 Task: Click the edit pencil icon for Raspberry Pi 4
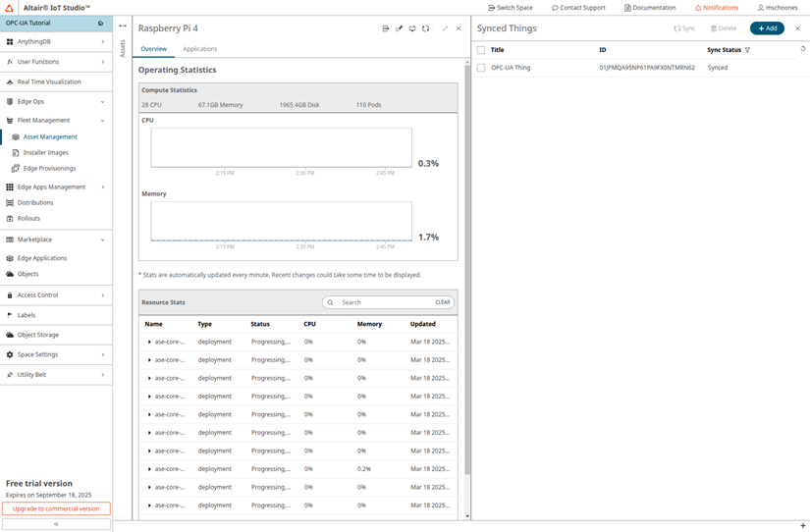[399, 28]
